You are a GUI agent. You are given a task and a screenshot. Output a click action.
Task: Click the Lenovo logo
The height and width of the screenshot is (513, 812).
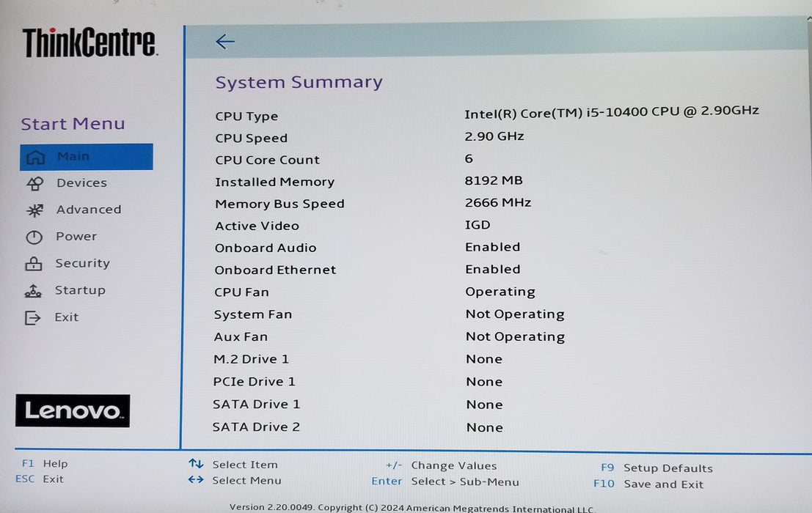[73, 410]
